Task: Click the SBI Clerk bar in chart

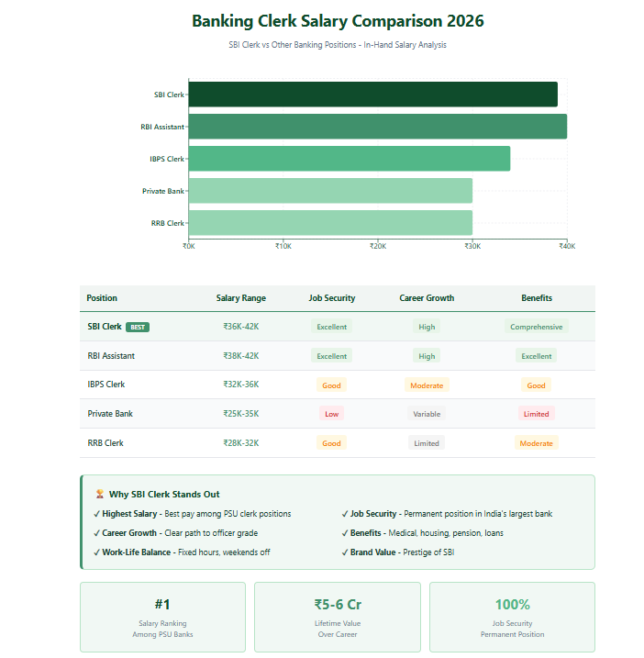Action: click(x=373, y=95)
